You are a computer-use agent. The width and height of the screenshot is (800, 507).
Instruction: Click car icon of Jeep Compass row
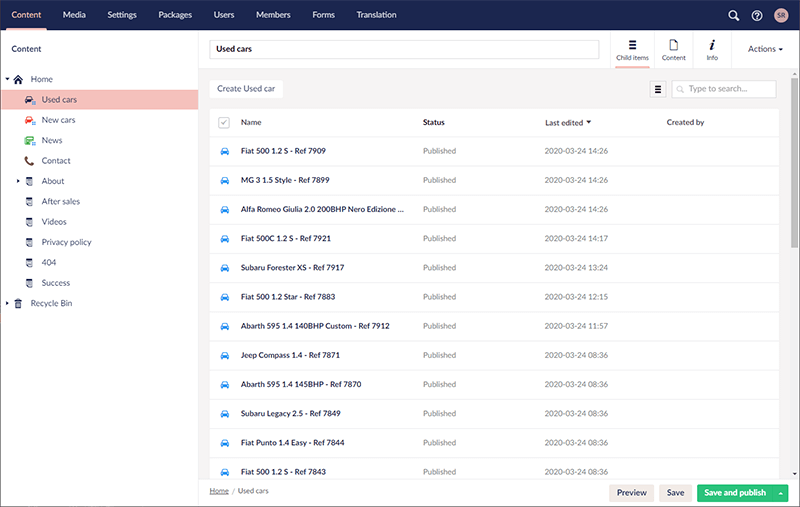click(x=224, y=356)
